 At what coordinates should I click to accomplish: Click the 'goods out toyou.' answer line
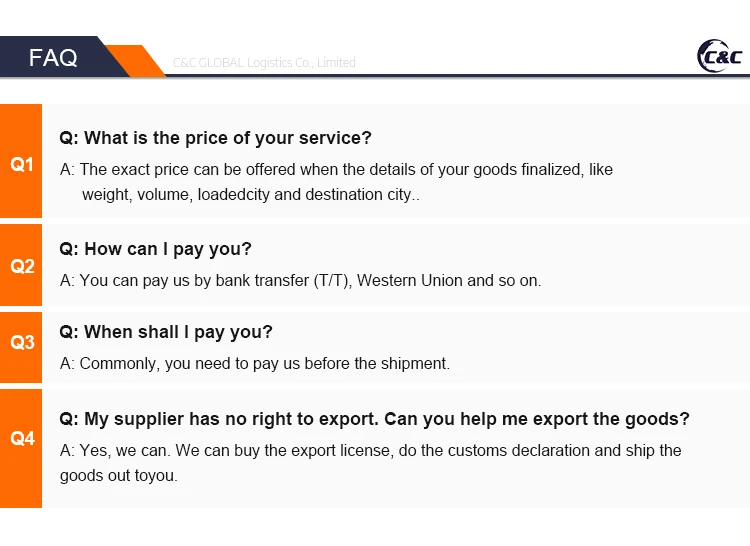[118, 476]
